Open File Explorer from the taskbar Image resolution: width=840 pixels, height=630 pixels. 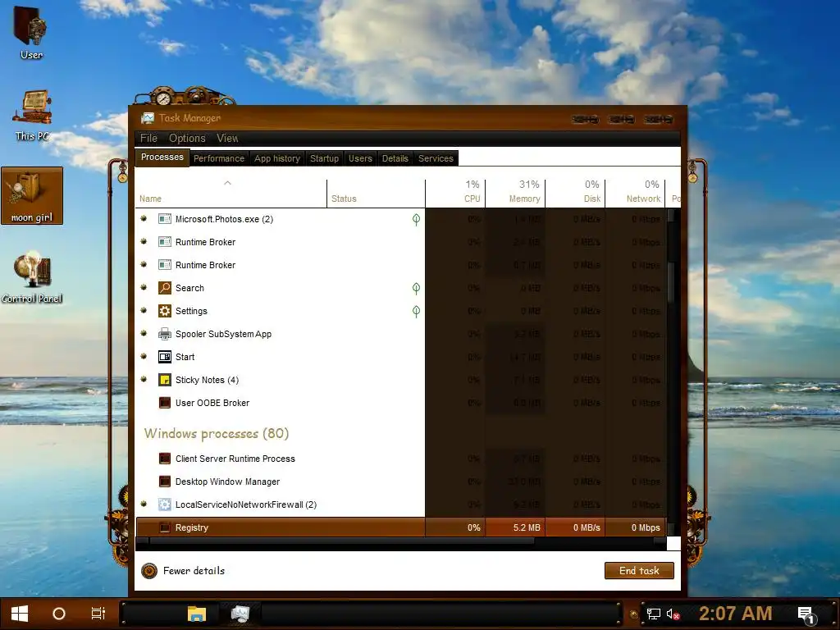pos(197,614)
